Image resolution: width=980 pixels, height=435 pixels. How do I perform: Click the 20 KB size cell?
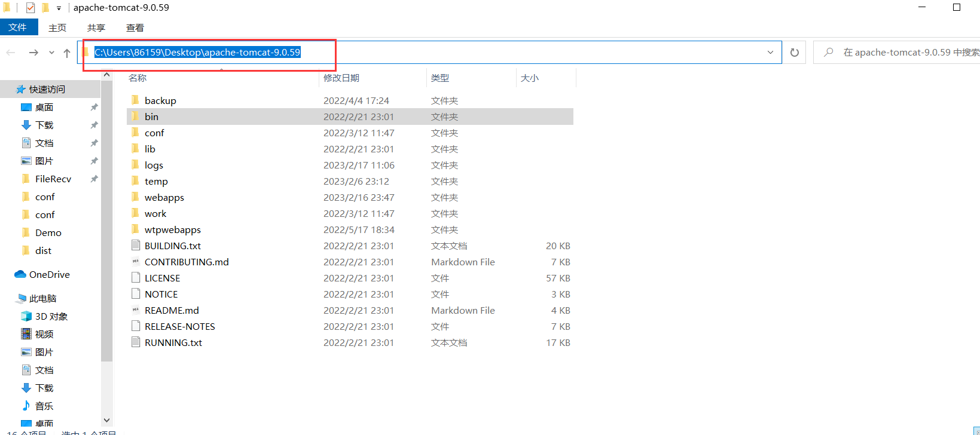(x=558, y=246)
